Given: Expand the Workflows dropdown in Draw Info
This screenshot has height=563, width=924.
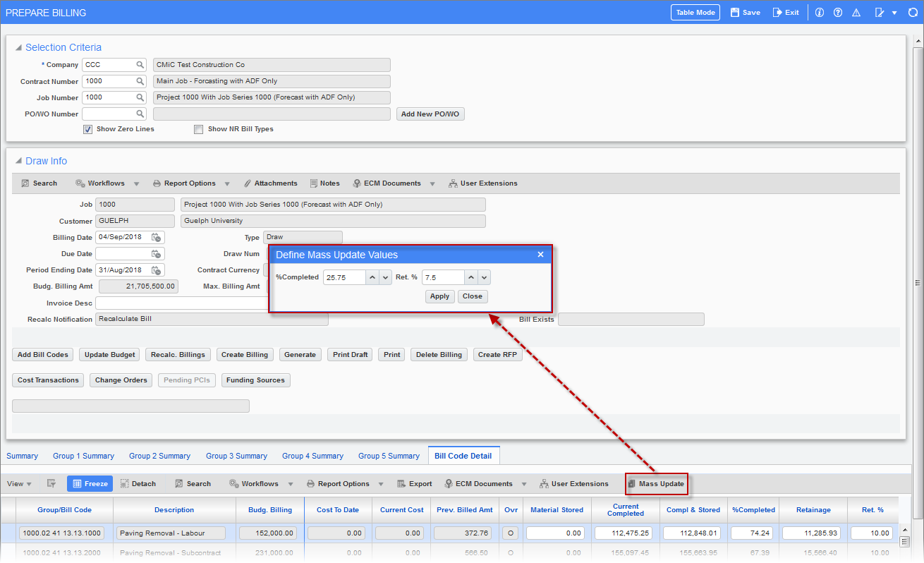Looking at the screenshot, I should point(136,183).
